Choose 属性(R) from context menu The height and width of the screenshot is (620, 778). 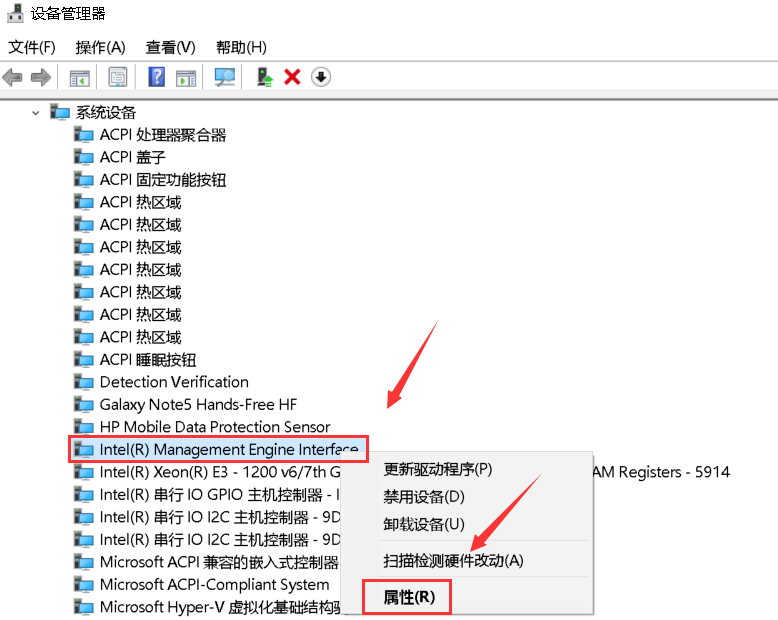point(409,597)
